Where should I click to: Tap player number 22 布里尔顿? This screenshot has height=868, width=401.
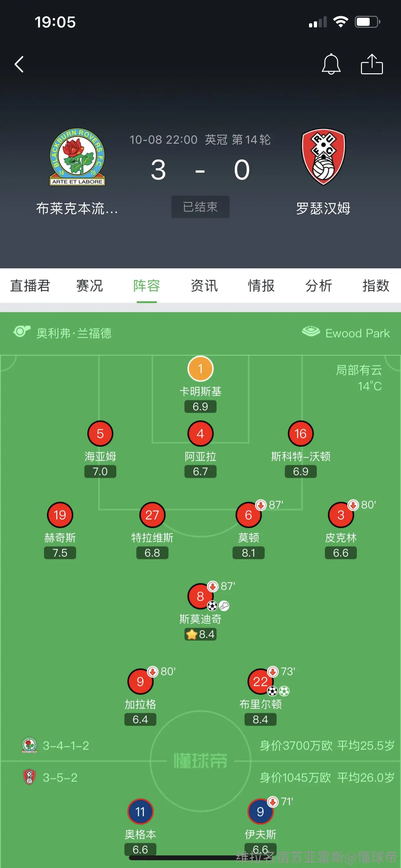tap(261, 682)
